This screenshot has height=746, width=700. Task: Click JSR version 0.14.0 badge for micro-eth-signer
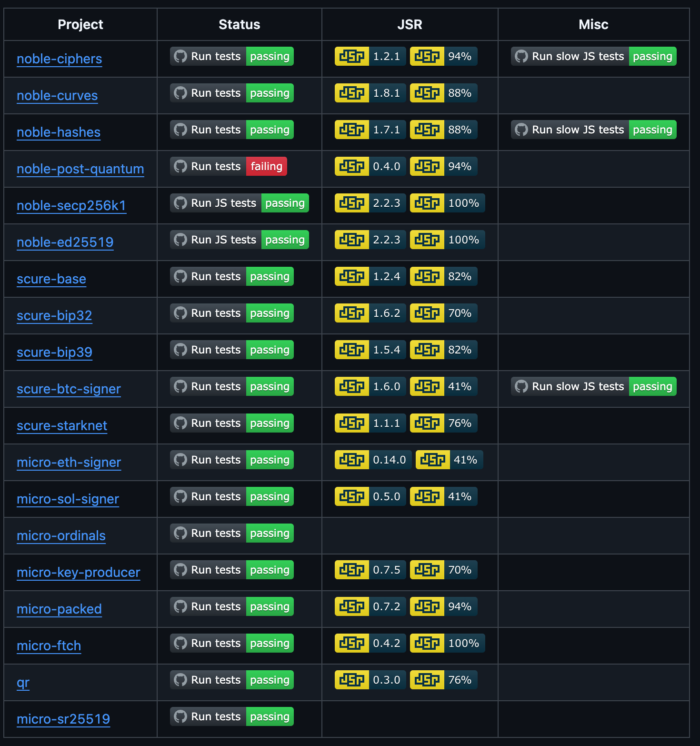coord(373,460)
